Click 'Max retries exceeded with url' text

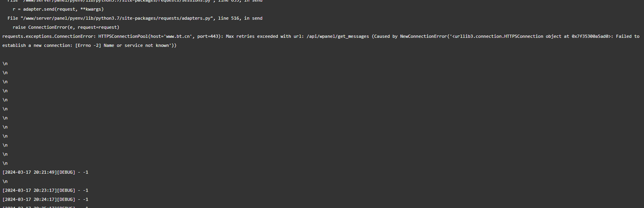coord(264,36)
